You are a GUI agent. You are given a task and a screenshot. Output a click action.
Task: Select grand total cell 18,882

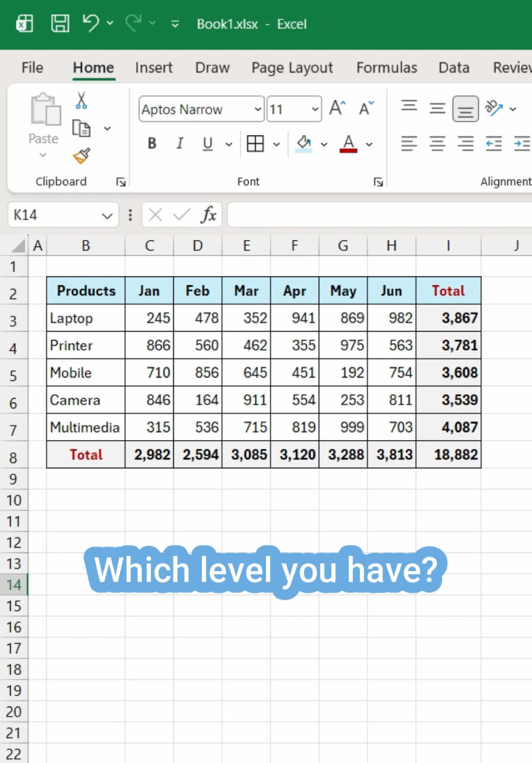pos(449,454)
